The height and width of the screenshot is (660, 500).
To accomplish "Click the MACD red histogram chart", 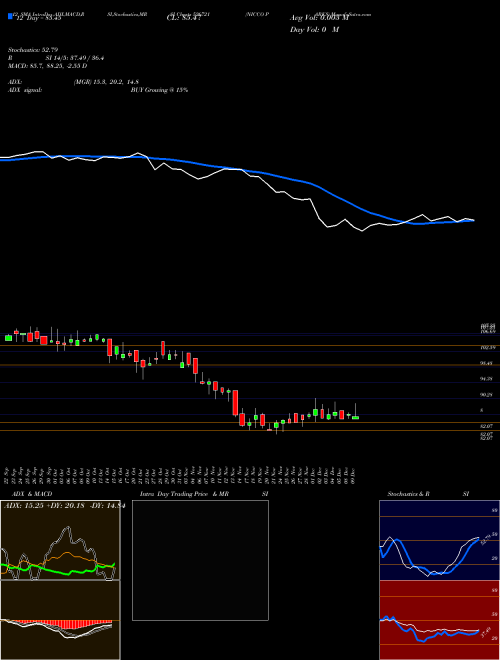I will pos(60,620).
